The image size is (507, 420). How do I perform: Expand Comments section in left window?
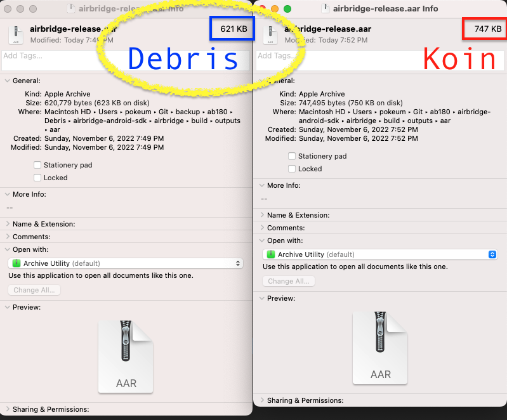pyautogui.click(x=8, y=237)
